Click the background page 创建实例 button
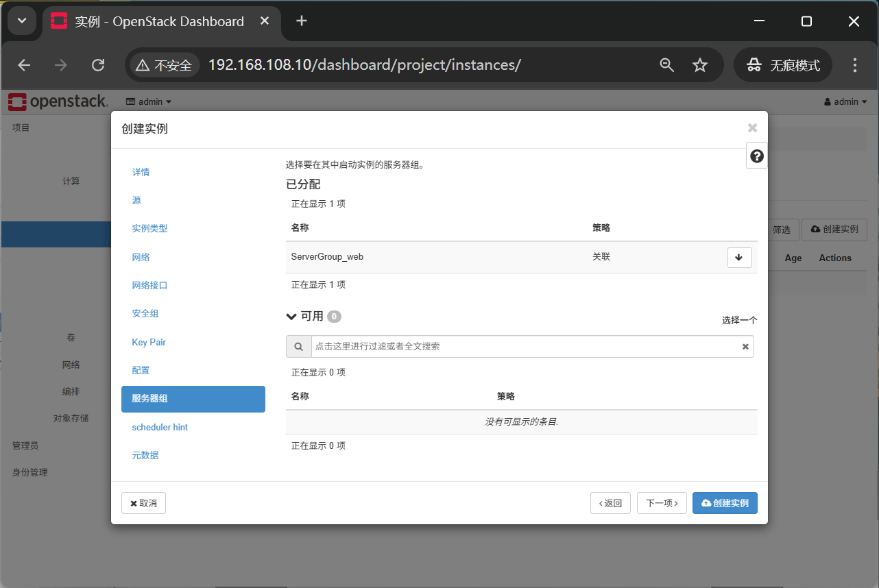 (x=834, y=230)
